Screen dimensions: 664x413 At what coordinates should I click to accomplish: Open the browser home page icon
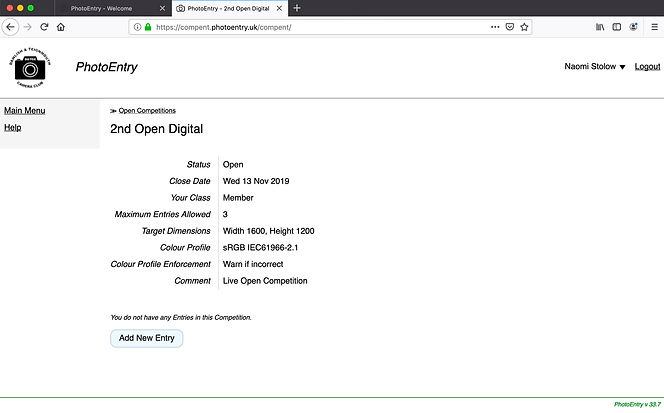pos(61,27)
